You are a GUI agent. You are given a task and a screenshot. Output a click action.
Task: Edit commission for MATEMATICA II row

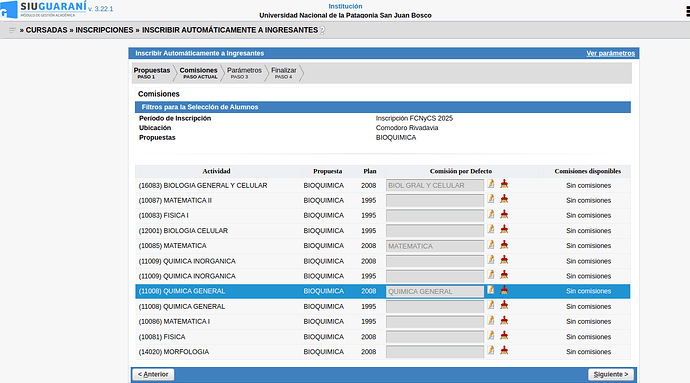(x=491, y=199)
